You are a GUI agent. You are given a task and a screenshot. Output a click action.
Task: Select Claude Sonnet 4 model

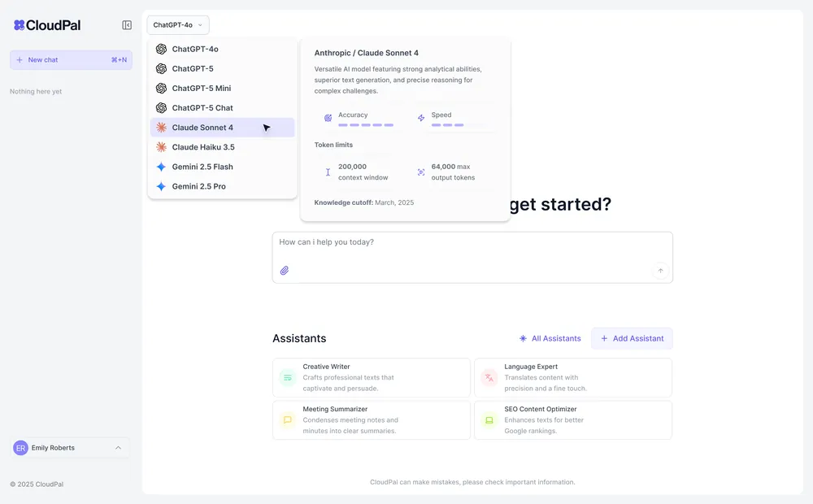click(223, 128)
